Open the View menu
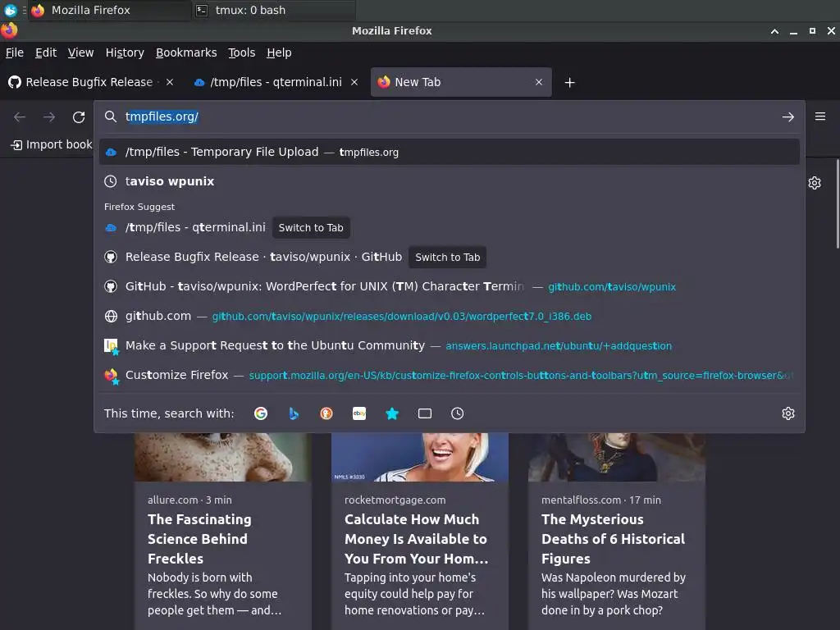Image resolution: width=840 pixels, height=630 pixels. pyautogui.click(x=81, y=52)
